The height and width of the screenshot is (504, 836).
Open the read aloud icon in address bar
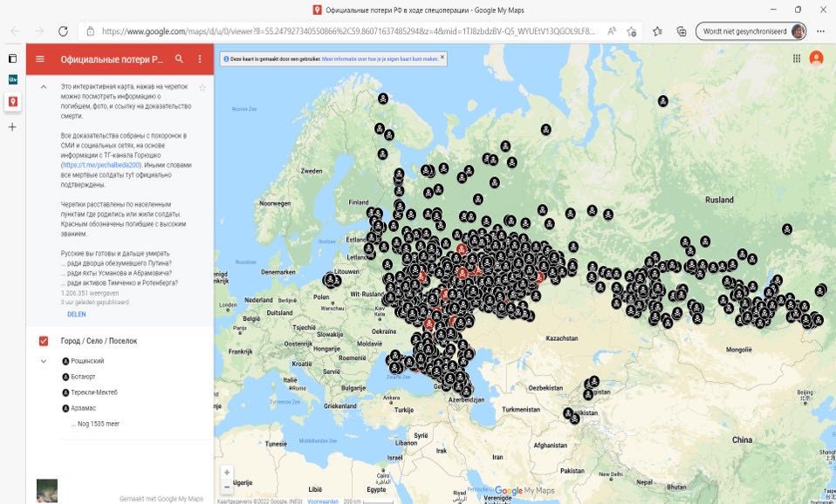612,31
